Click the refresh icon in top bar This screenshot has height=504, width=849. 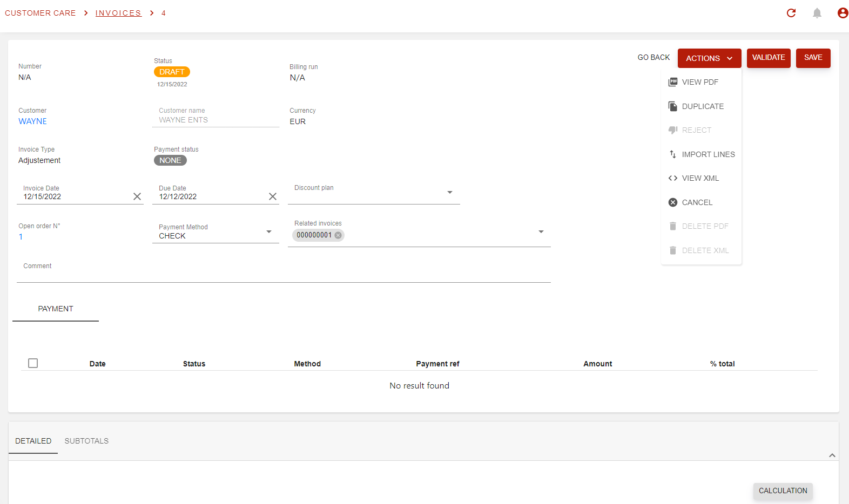point(791,13)
